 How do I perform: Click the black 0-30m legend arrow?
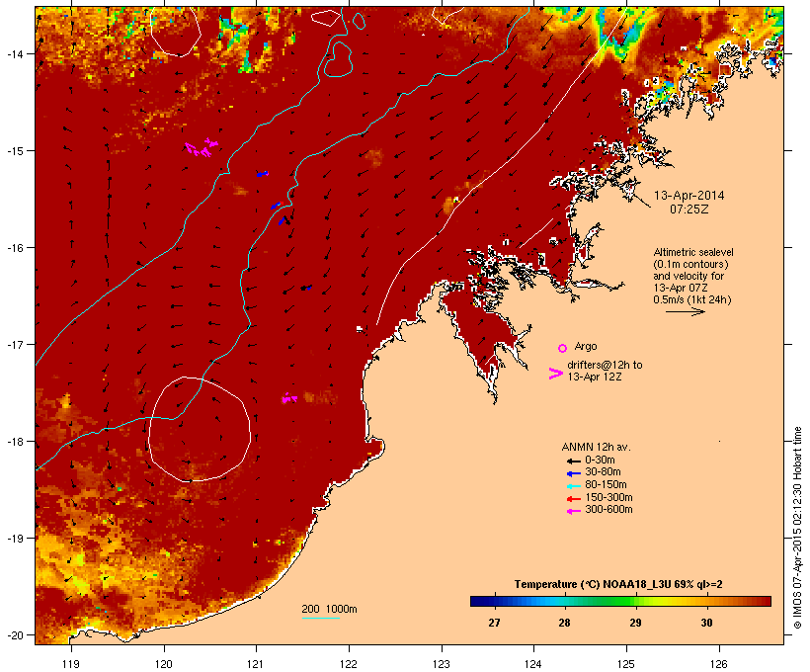(x=573, y=461)
